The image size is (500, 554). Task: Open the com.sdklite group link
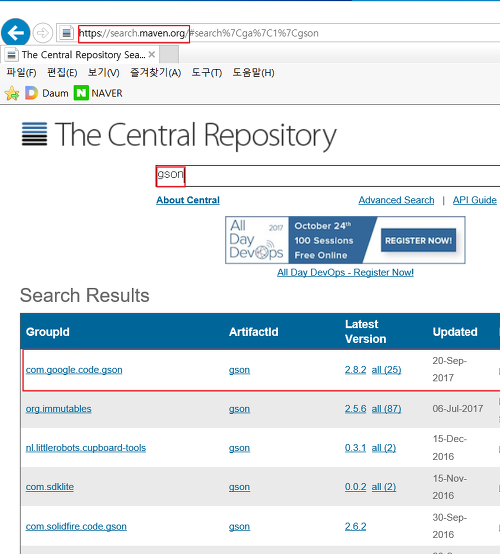coord(50,487)
